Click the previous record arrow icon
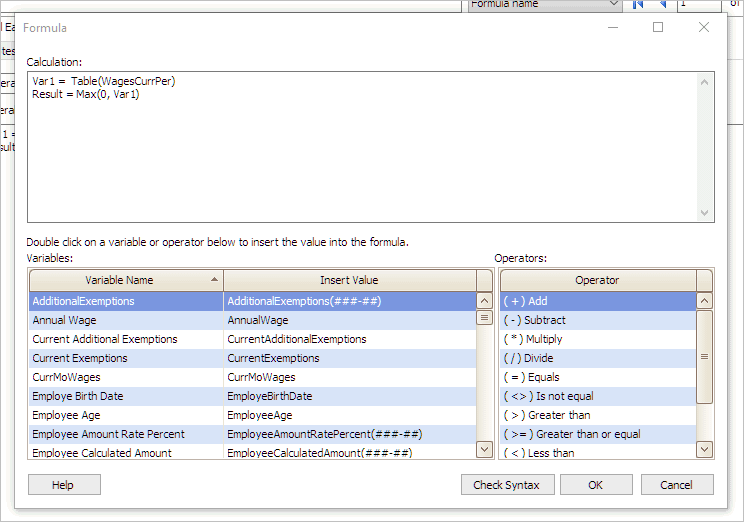Image resolution: width=744 pixels, height=522 pixels. pos(662,5)
